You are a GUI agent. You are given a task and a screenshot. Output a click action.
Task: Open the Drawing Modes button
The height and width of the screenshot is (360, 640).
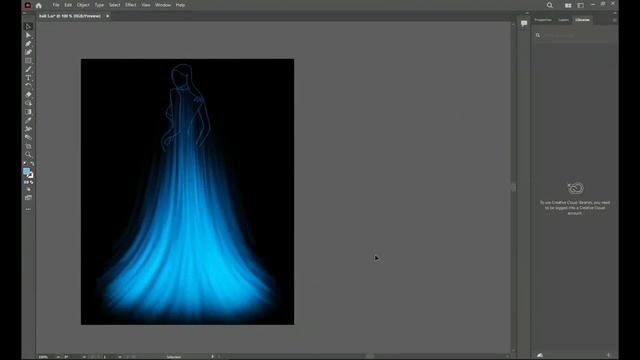click(x=28, y=190)
